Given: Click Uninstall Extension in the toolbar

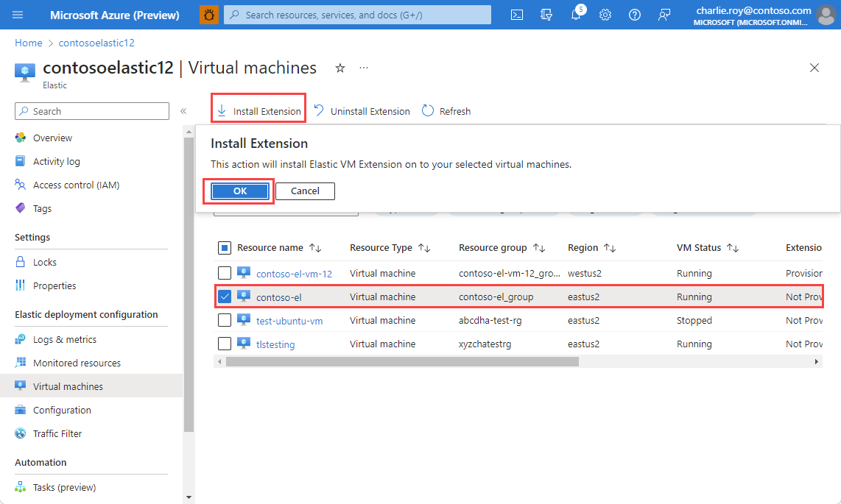Looking at the screenshot, I should click(362, 111).
